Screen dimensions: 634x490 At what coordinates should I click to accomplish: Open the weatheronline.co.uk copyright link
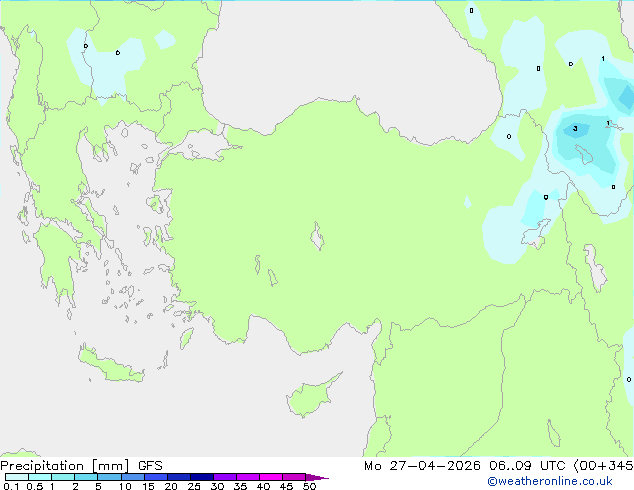pos(550,481)
